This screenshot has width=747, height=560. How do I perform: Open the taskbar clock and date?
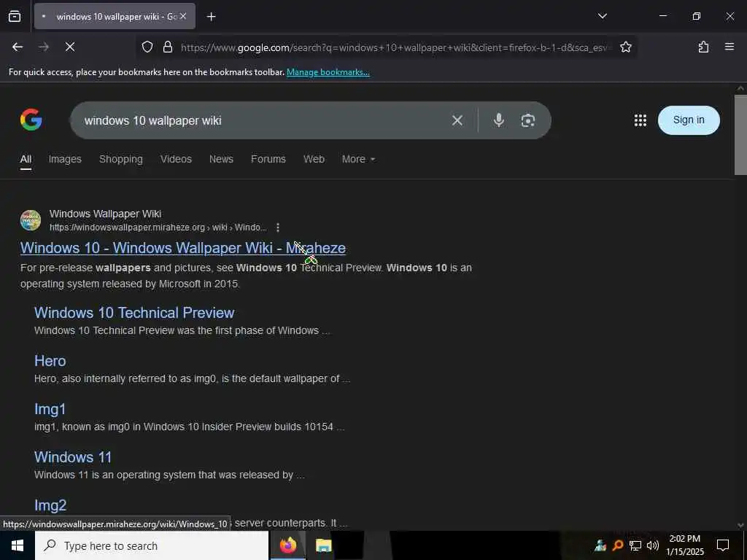tap(684, 545)
